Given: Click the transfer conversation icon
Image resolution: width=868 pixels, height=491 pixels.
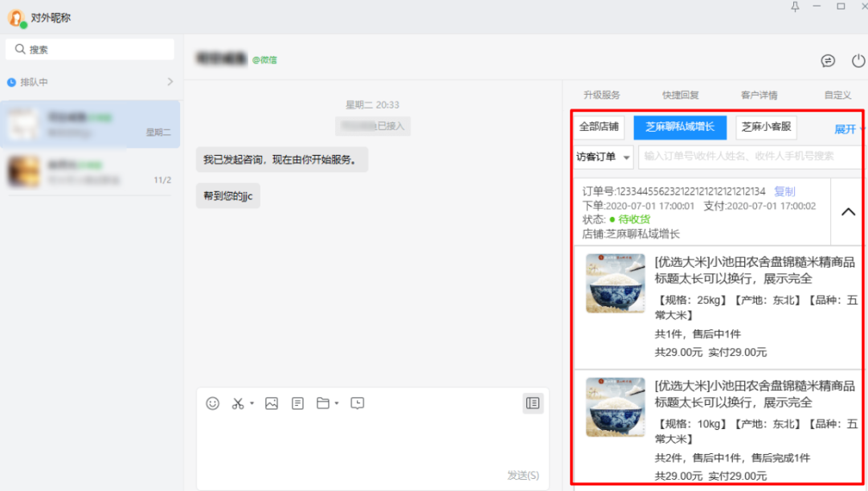Looking at the screenshot, I should (x=827, y=60).
